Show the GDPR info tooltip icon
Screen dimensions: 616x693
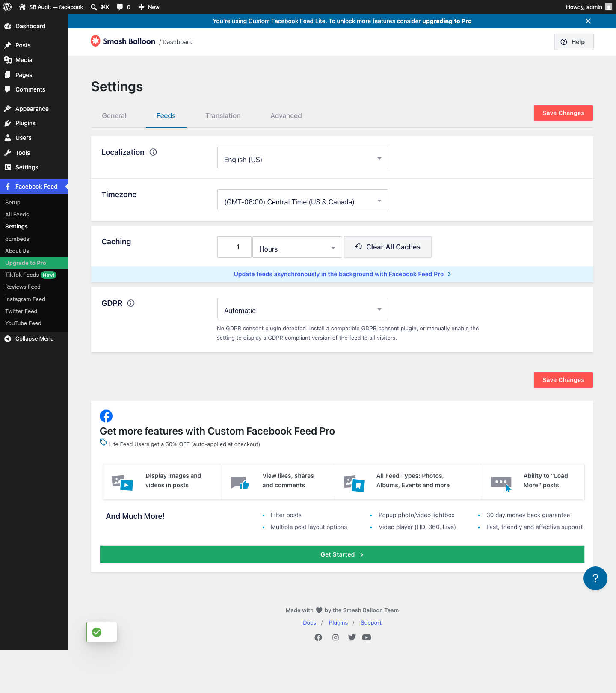(131, 303)
